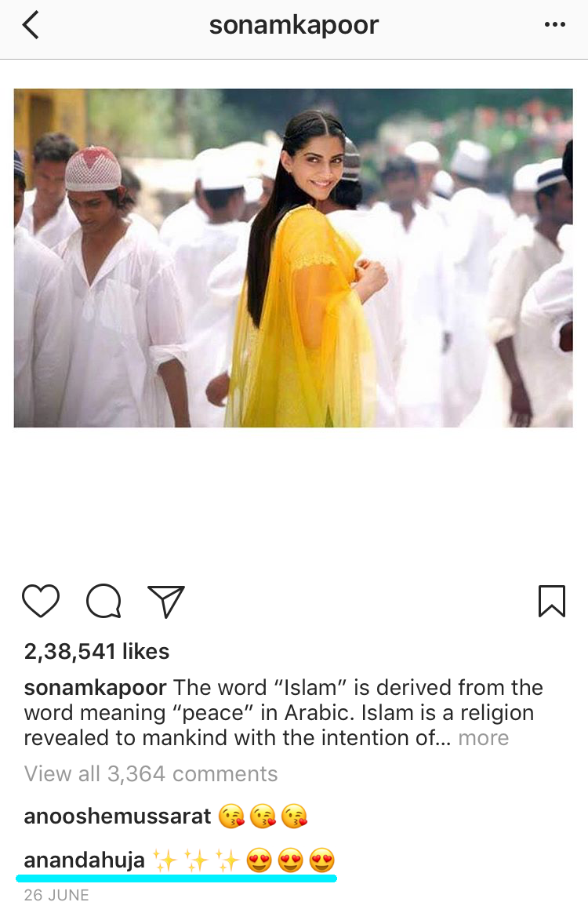Go back using the top-left arrow

pyautogui.click(x=31, y=25)
